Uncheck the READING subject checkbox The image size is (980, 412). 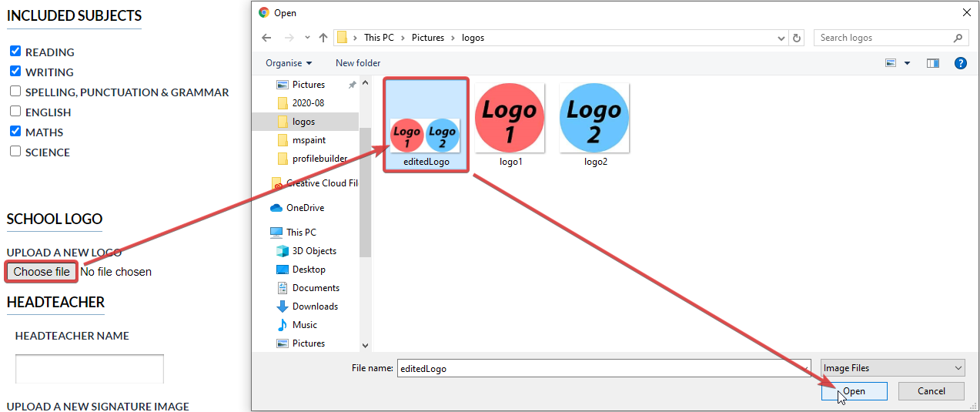pyautogui.click(x=15, y=51)
